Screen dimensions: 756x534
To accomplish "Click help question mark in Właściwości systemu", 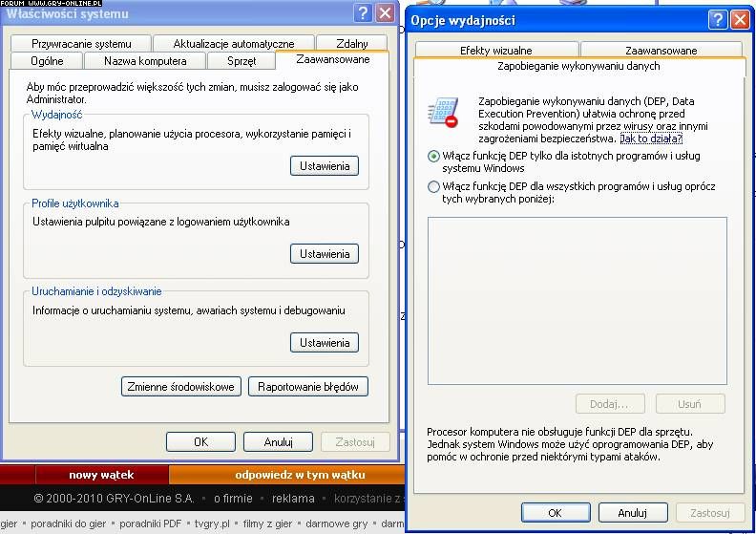I will 363,12.
